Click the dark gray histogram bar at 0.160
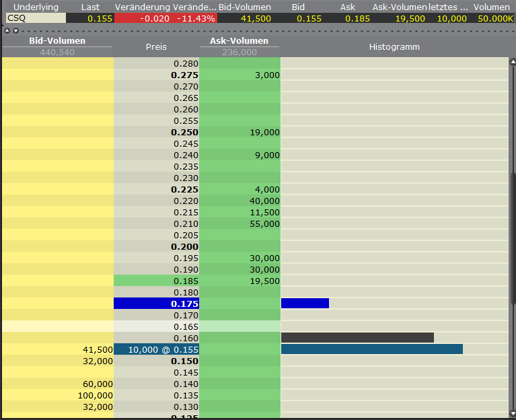 point(357,337)
